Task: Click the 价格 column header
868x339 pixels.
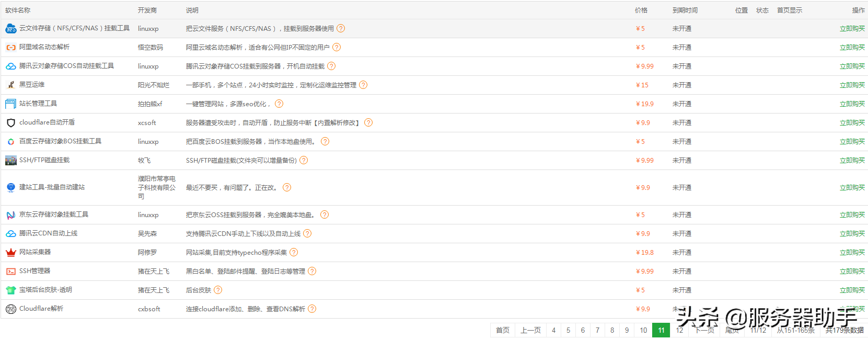Action: (641, 10)
